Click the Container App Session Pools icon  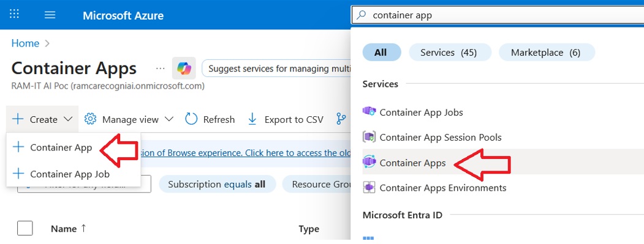(369, 137)
